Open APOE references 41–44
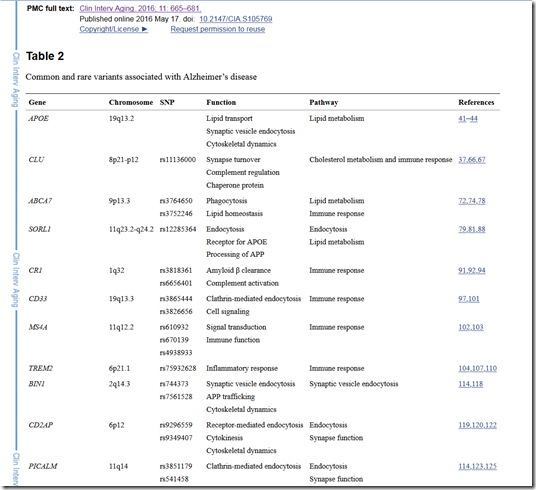 (468, 119)
